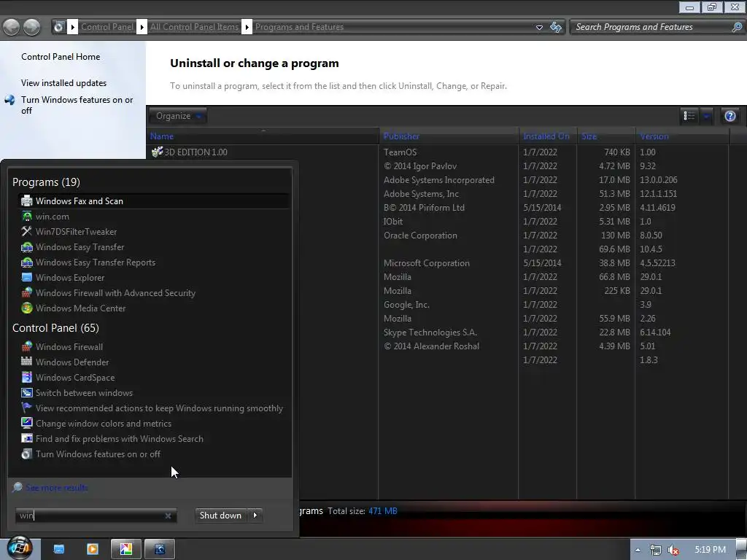
Task: Select Microsoft Corporation publisher cell
Action: pos(426,262)
